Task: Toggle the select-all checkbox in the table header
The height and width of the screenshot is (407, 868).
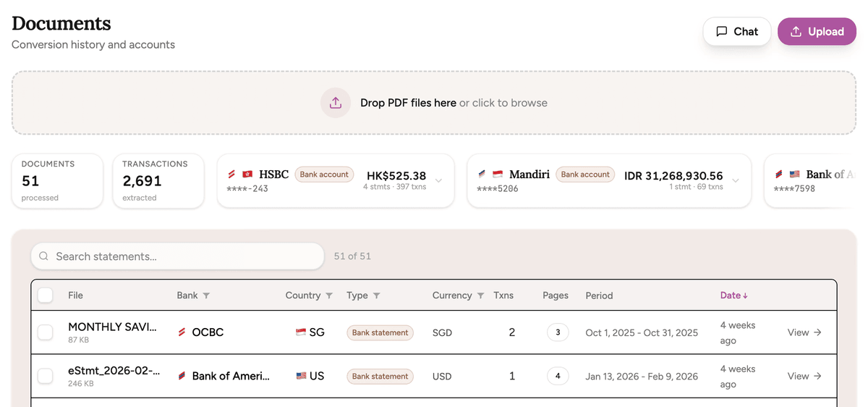Action: tap(45, 295)
